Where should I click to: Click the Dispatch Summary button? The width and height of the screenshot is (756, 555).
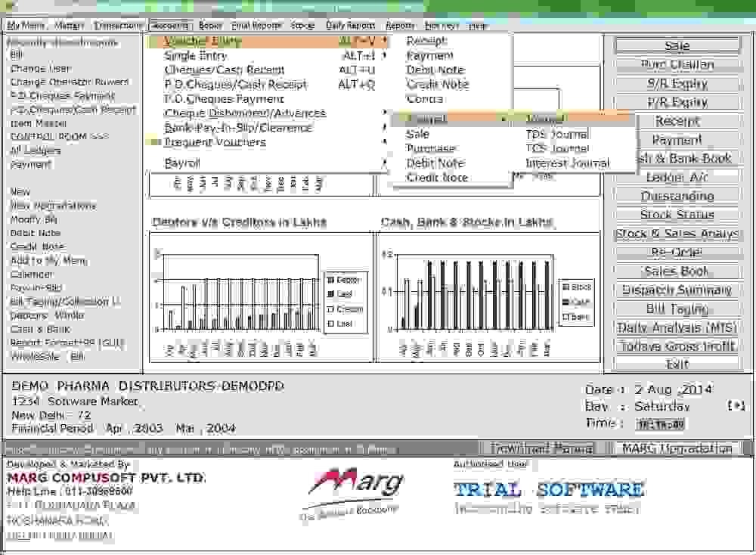point(677,290)
